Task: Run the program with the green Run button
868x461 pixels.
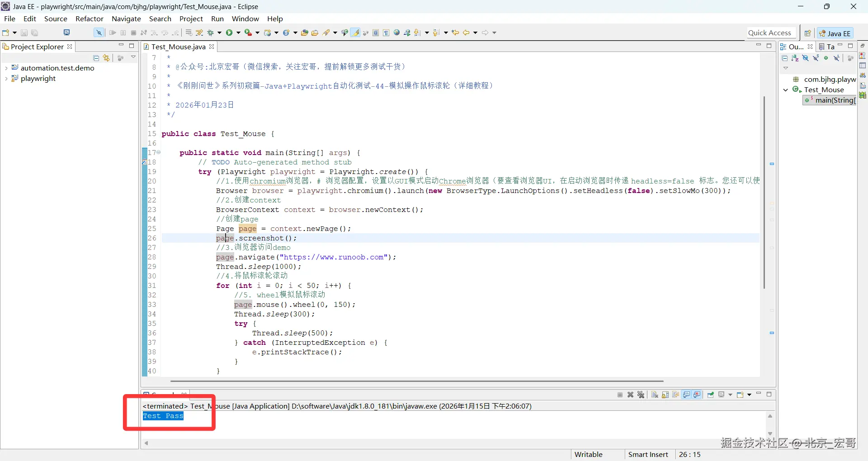Action: pos(229,33)
